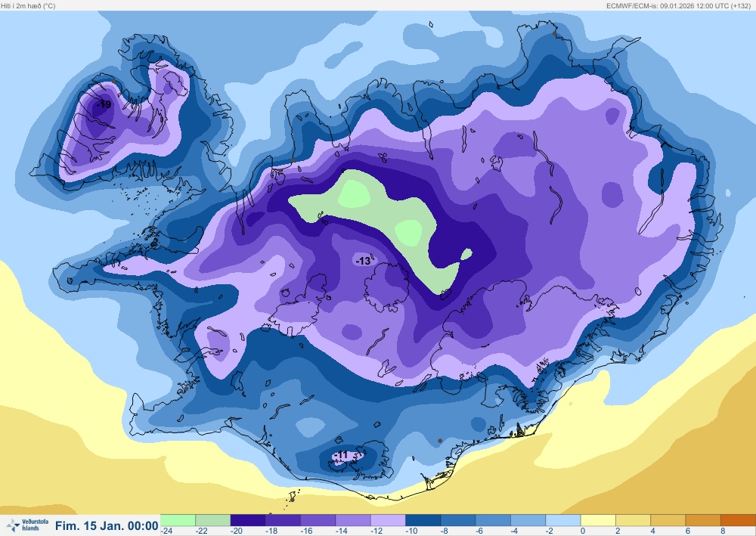
Task: Click the -19 temperature label on the map
Action: click(104, 104)
